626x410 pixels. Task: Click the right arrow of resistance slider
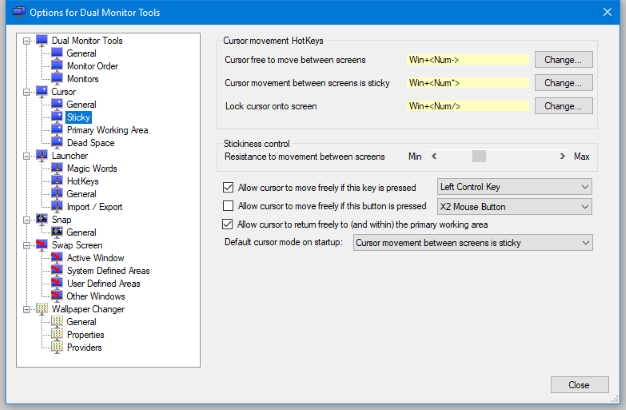(562, 156)
